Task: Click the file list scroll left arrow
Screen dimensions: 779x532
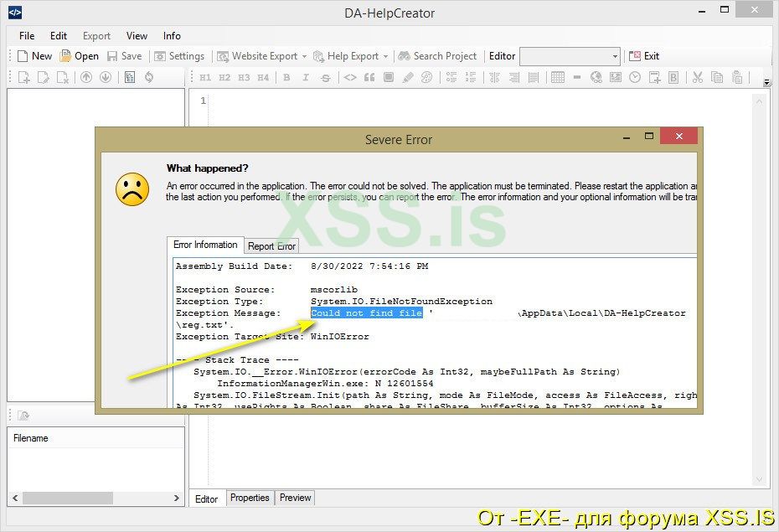Action: click(x=15, y=498)
